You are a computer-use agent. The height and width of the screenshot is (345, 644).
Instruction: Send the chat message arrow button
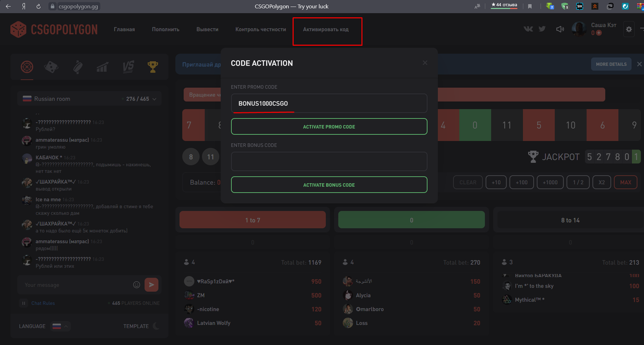[151, 285]
